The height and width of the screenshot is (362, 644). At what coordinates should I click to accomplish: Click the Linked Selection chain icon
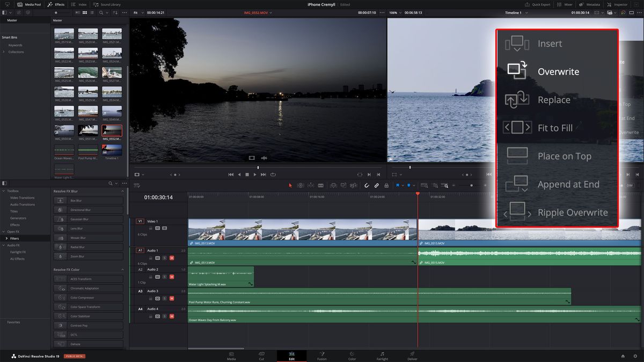pyautogui.click(x=377, y=186)
